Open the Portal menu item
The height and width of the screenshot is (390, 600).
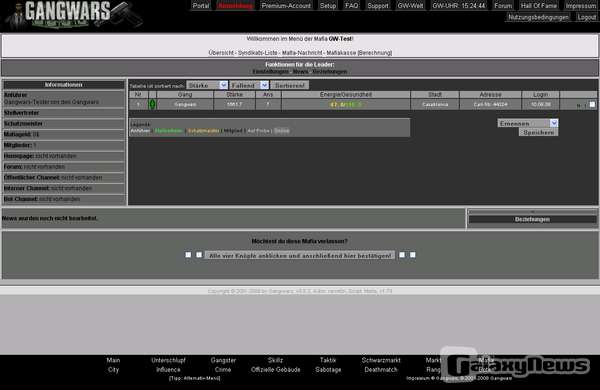[x=201, y=5]
